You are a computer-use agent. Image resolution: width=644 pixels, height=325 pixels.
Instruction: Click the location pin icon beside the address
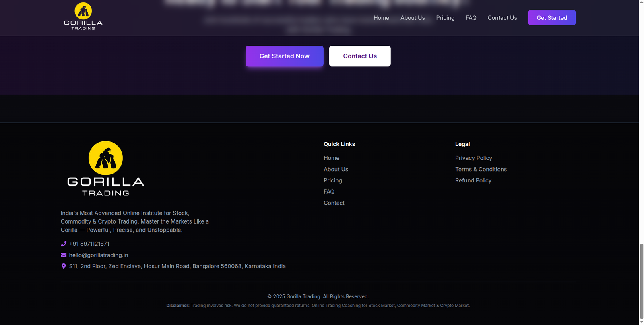pyautogui.click(x=64, y=266)
